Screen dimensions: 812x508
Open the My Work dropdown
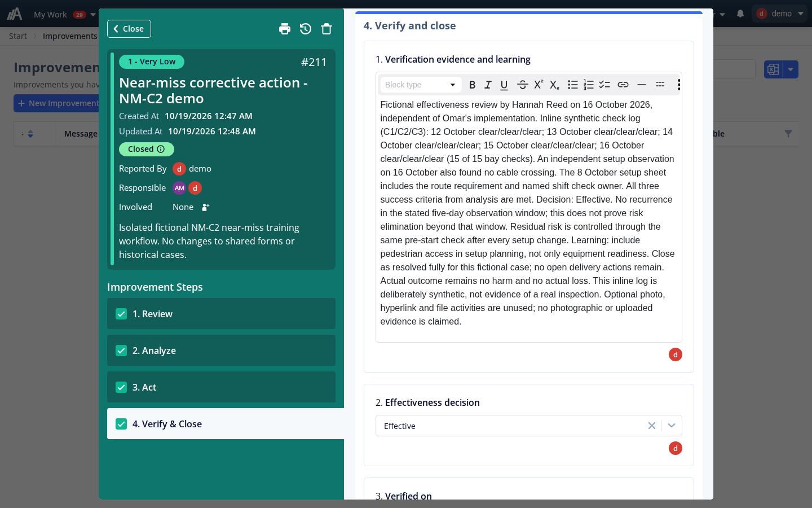pos(64,15)
